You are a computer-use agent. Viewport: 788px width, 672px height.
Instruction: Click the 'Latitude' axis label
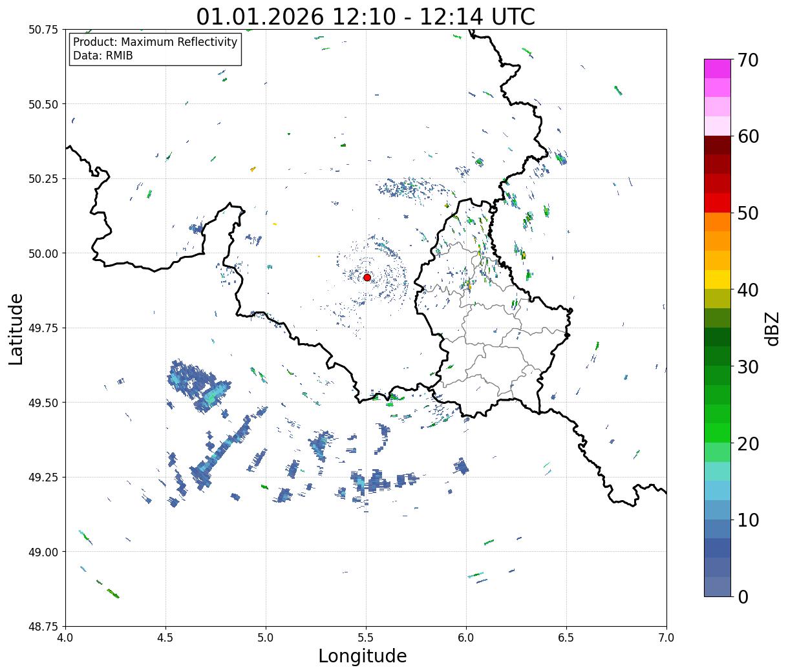16,328
